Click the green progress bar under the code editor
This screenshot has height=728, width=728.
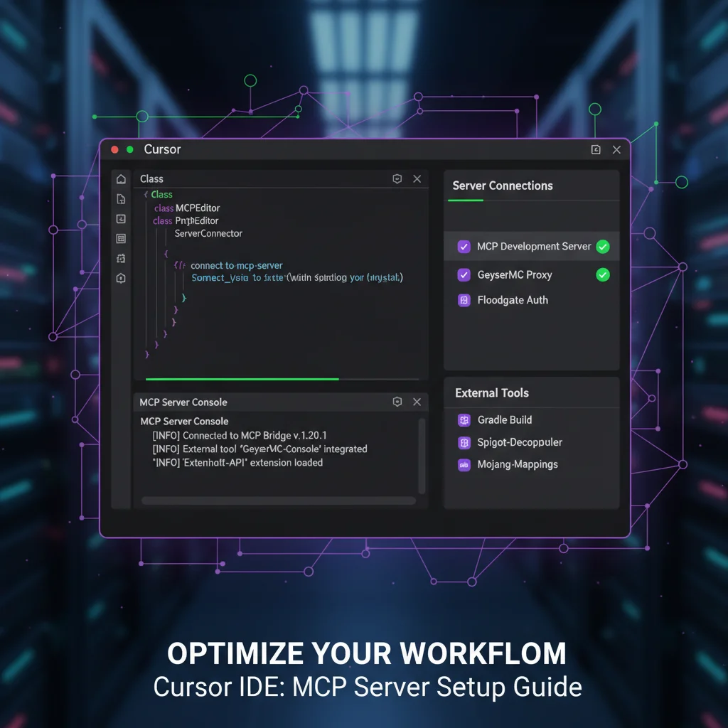point(242,379)
